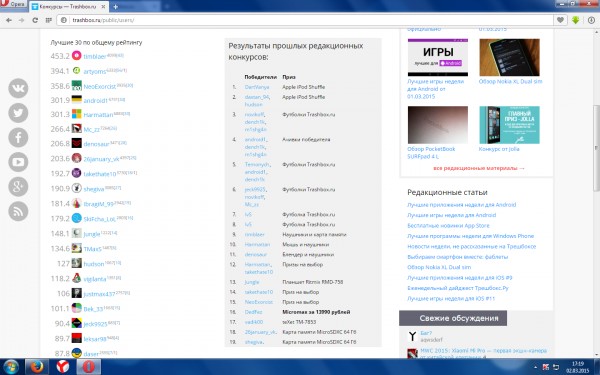Click все редакционные материалы link
The height and width of the screenshot is (375, 600).
(479, 168)
